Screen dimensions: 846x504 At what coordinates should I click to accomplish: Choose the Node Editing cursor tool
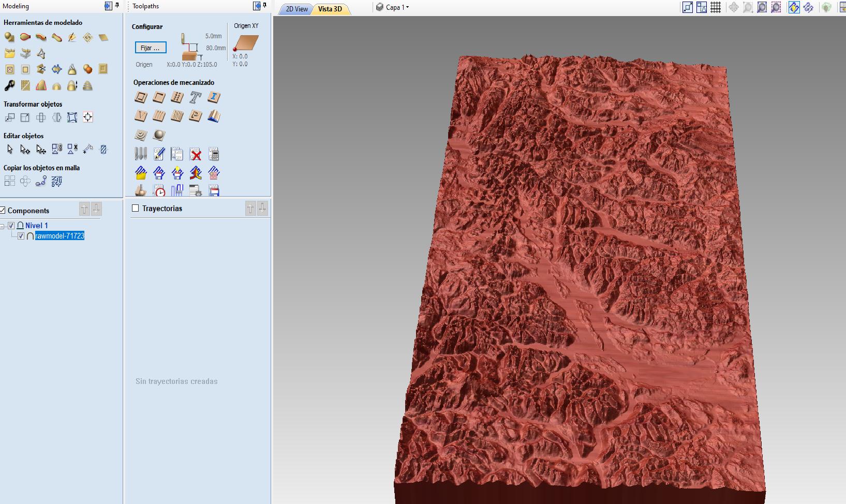click(x=25, y=150)
